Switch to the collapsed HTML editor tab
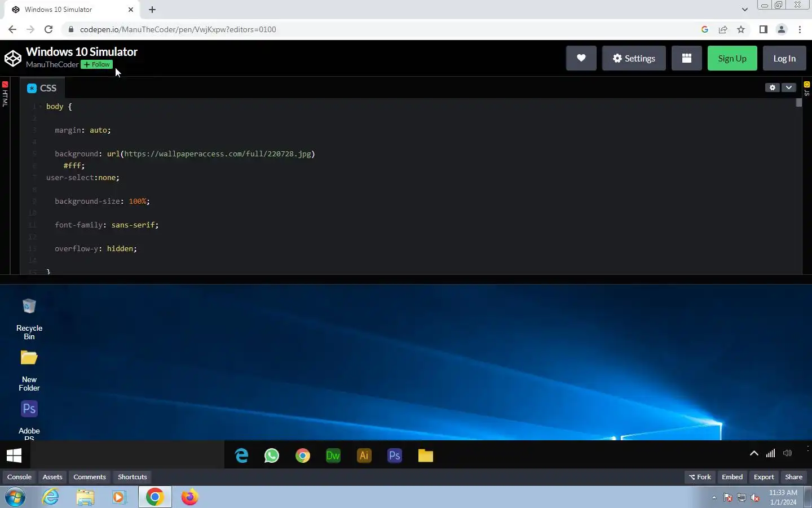Screen dimensions: 812x508 5,94
